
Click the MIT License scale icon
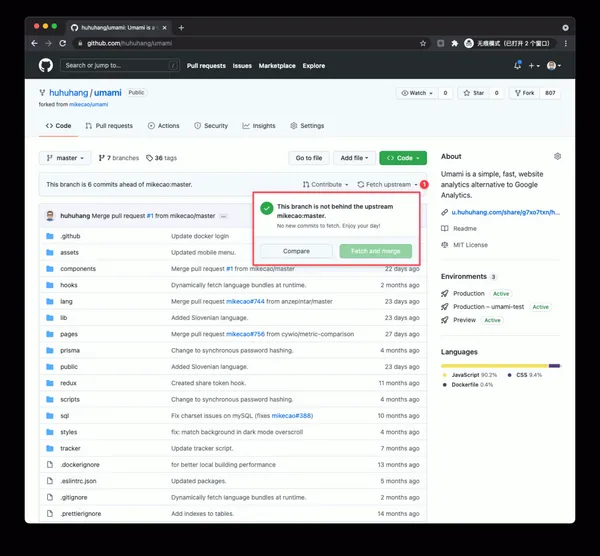[x=445, y=245]
